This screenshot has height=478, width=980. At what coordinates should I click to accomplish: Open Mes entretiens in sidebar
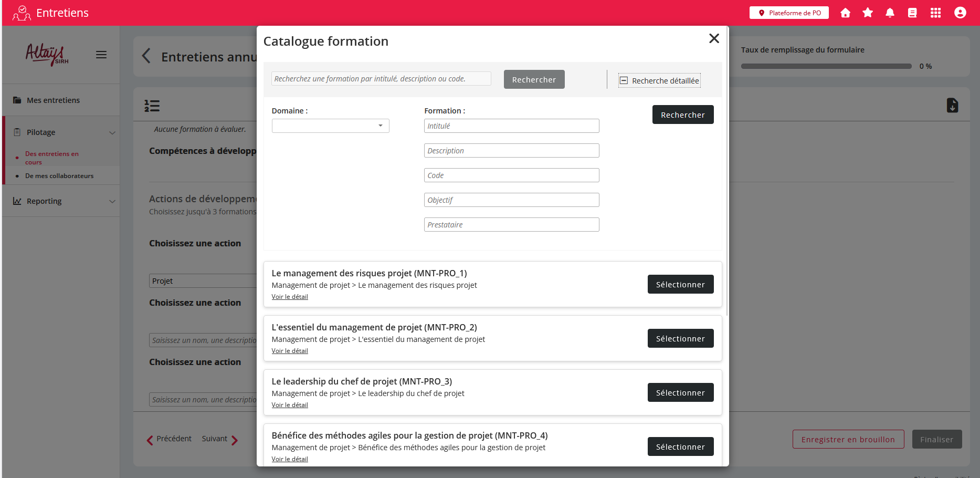53,100
